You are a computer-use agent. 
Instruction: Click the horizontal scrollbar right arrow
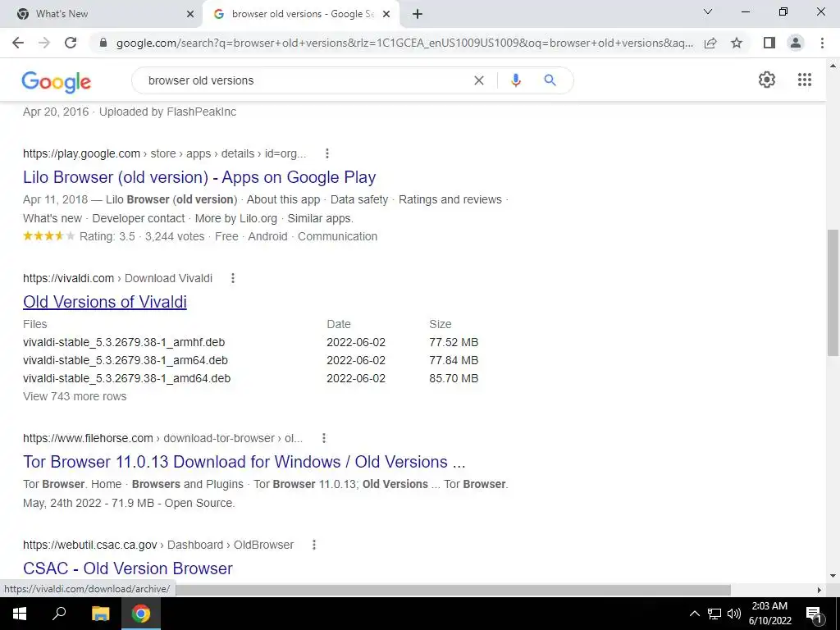tap(819, 590)
